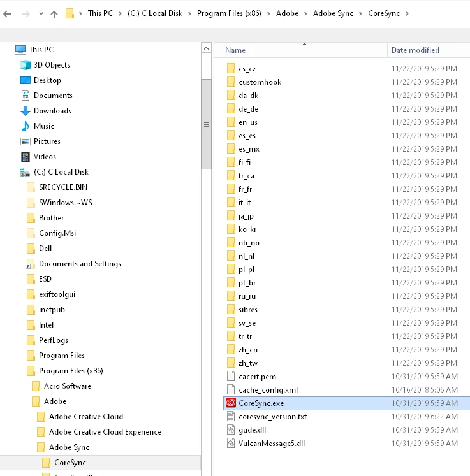Select This PC in the navigation tree
Image resolution: width=470 pixels, height=476 pixels.
click(x=41, y=50)
